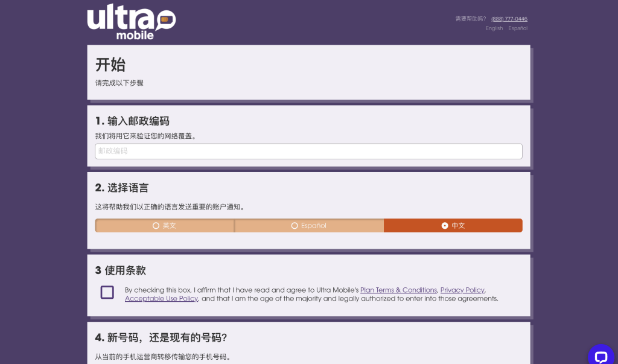Open the Acceptable Use Policy link

[x=161, y=299]
